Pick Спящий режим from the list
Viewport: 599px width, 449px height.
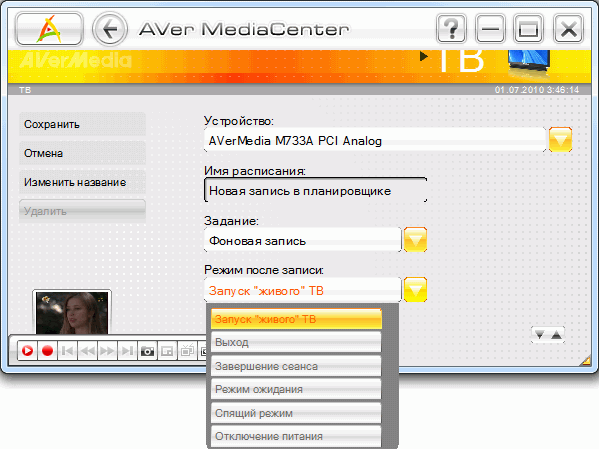click(x=296, y=413)
